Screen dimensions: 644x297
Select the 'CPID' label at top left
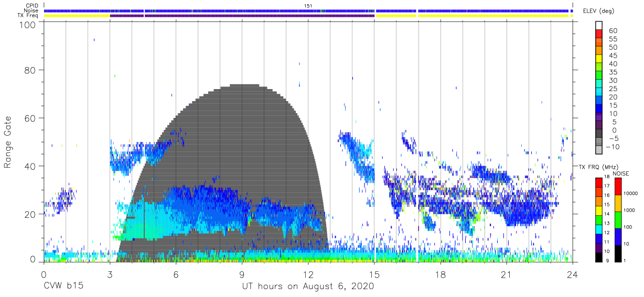tap(31, 5)
